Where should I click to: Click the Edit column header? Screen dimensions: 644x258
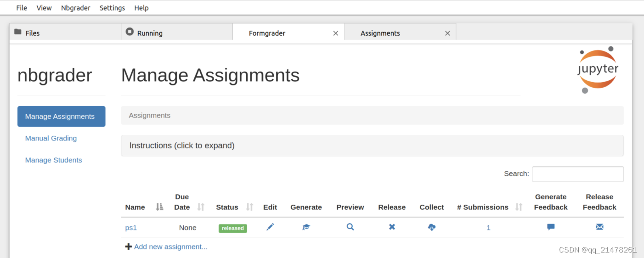click(270, 207)
